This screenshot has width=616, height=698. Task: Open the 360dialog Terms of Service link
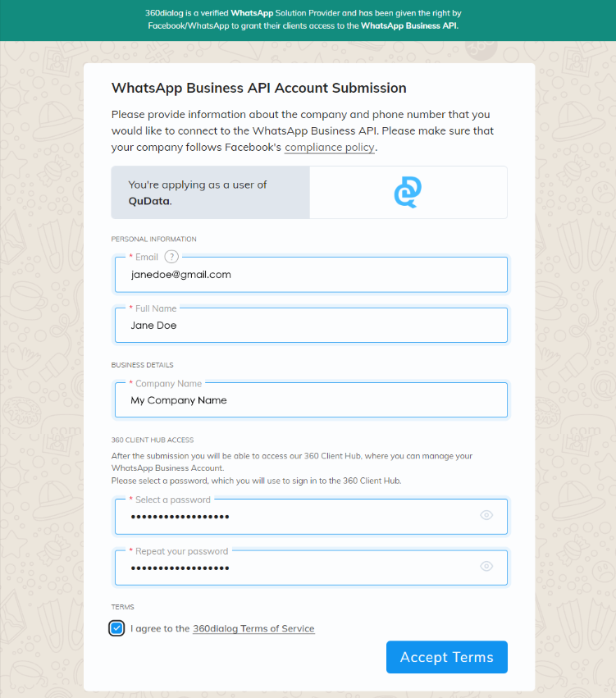tap(253, 628)
